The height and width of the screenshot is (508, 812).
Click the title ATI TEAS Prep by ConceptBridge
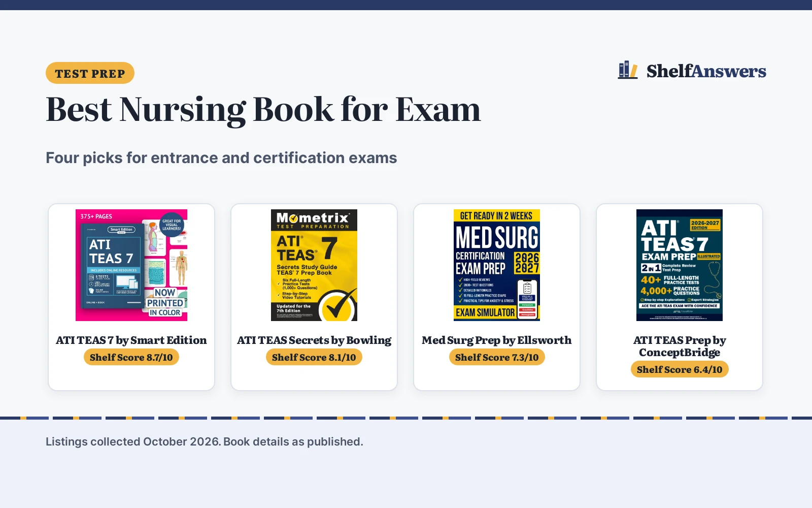pyautogui.click(x=680, y=346)
